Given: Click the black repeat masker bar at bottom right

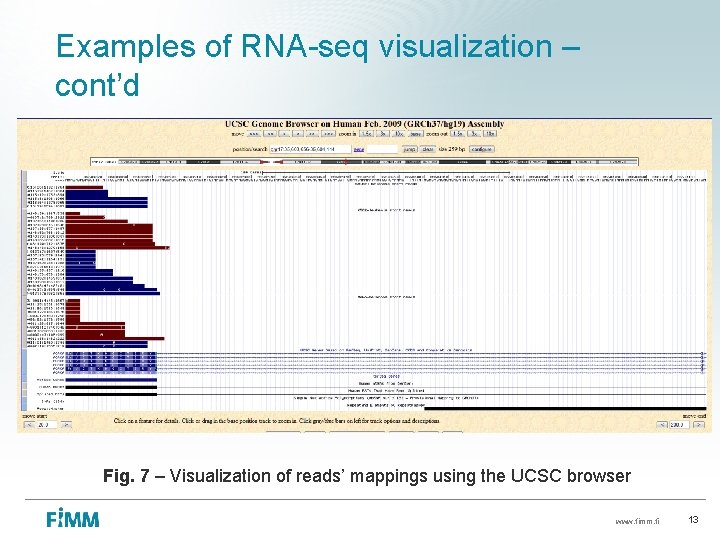Looking at the screenshot, I should (x=565, y=408).
